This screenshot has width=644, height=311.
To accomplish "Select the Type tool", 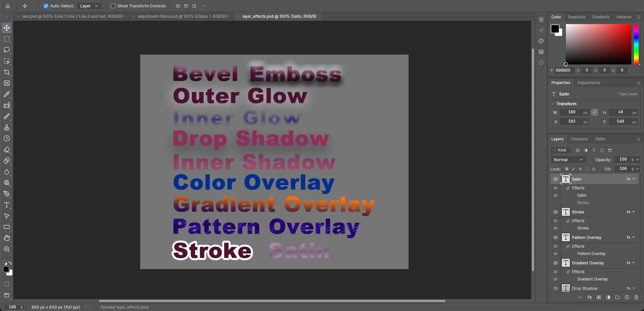I will point(7,205).
